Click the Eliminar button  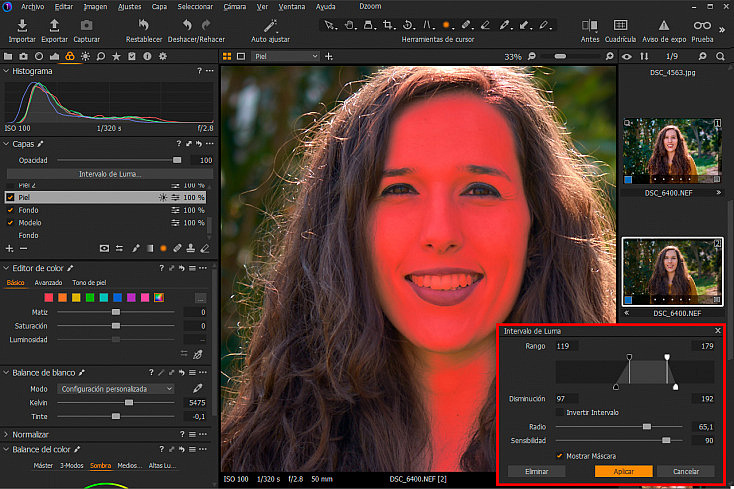536,471
